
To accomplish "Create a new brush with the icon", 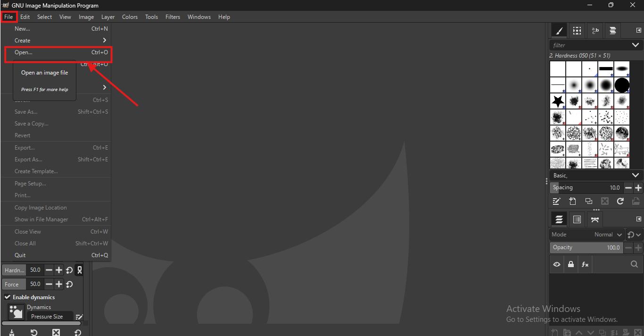I will (572, 201).
